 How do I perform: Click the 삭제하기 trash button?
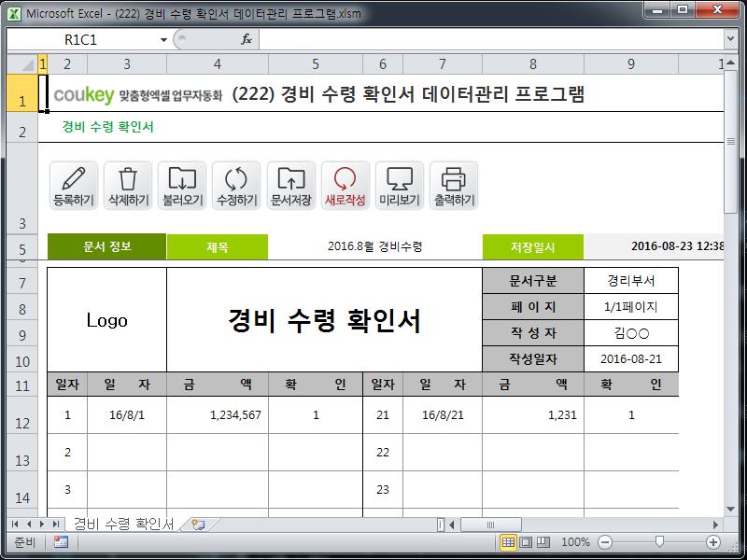pyautogui.click(x=128, y=185)
